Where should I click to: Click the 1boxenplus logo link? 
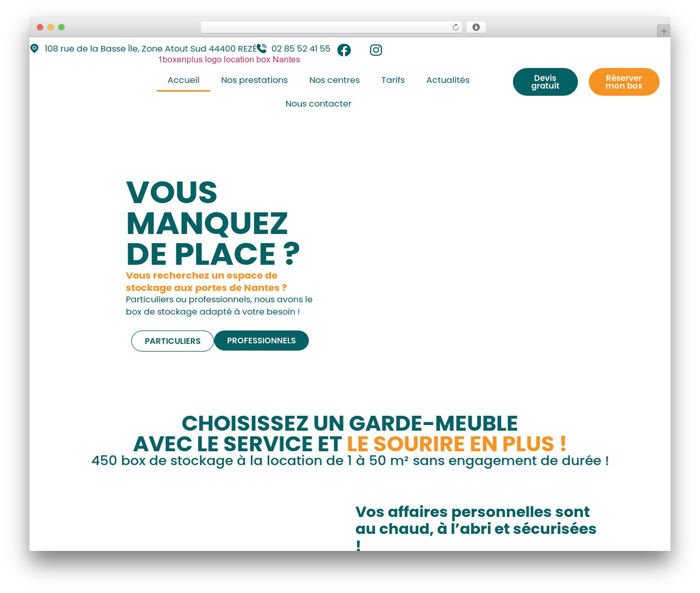(229, 60)
